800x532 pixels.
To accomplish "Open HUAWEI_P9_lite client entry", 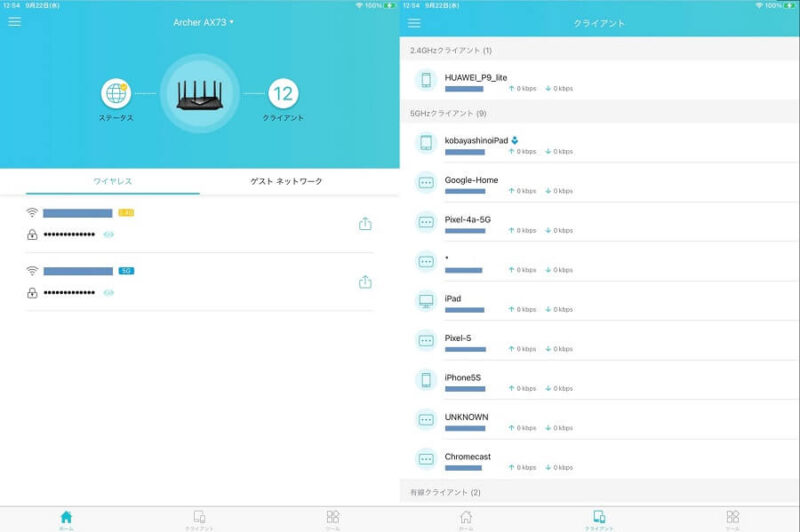I will [599, 80].
